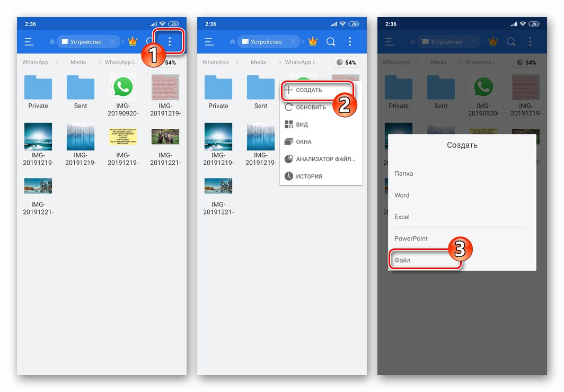Go to the WhatsApp breadcrumb on the overflow menu screen
Image resolution: width=564 pixels, height=392 pixels.
click(x=215, y=62)
